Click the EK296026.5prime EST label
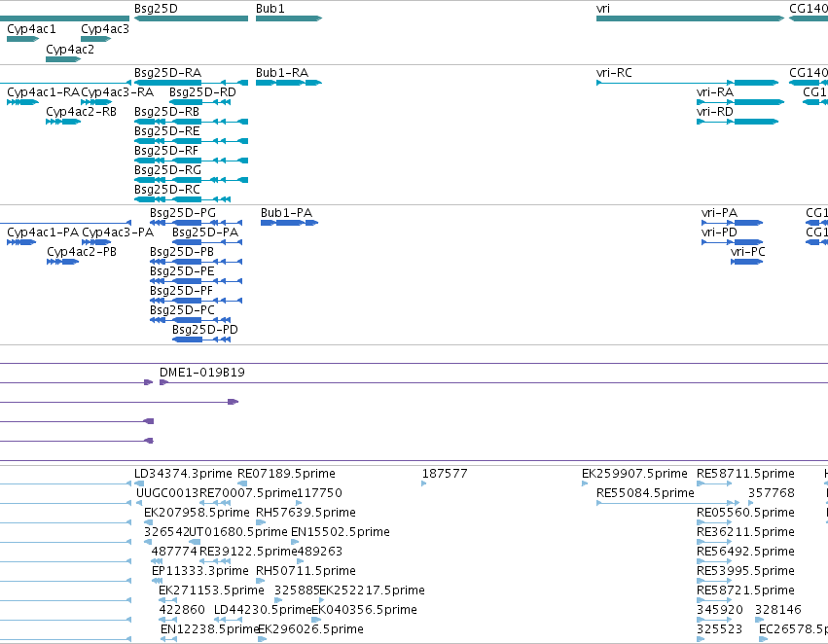The width and height of the screenshot is (828, 644). click(x=310, y=629)
